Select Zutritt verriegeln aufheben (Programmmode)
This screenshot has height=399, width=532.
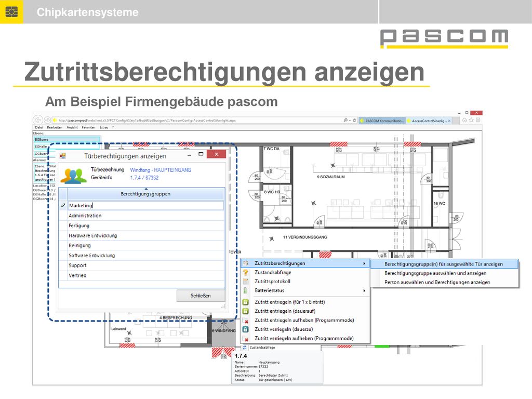click(305, 338)
